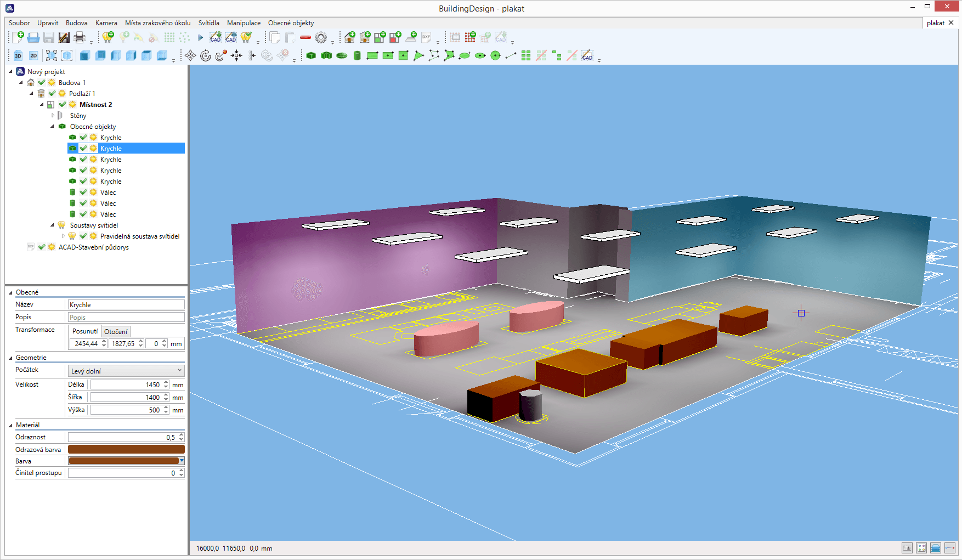Viewport: 962px width, 560px height.
Task: Open the Kamera menu
Action: (x=106, y=23)
